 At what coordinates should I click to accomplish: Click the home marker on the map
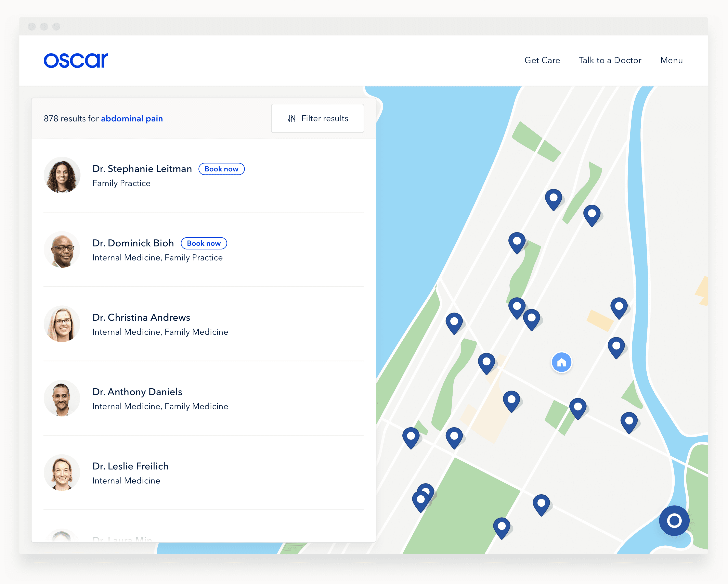point(561,362)
